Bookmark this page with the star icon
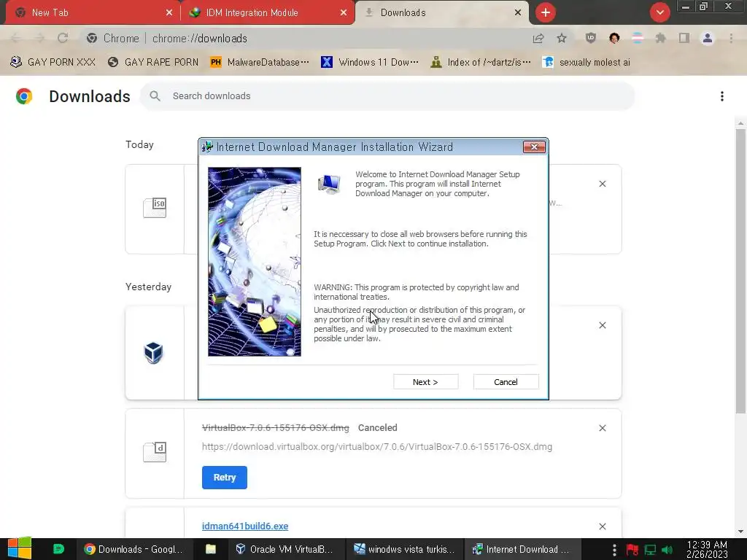 coord(562,38)
